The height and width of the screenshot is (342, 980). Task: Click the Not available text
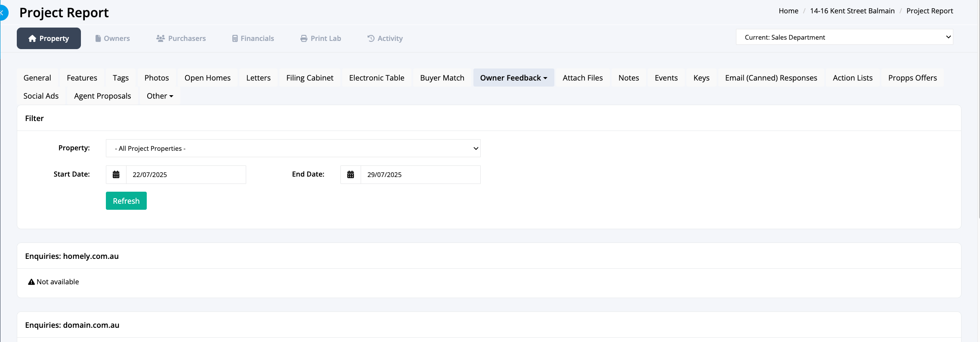pyautogui.click(x=58, y=282)
